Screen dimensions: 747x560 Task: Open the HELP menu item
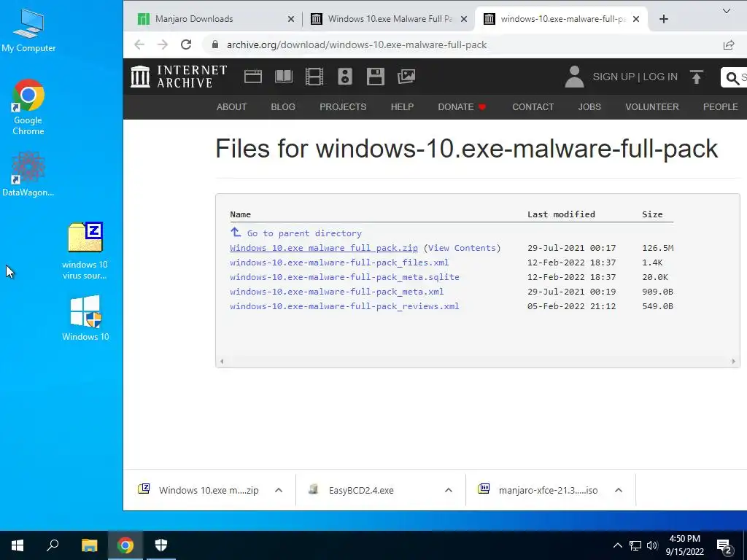coord(402,107)
